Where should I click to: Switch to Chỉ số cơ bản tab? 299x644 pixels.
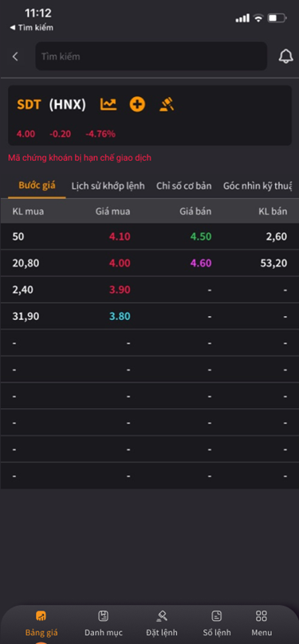pyautogui.click(x=184, y=186)
